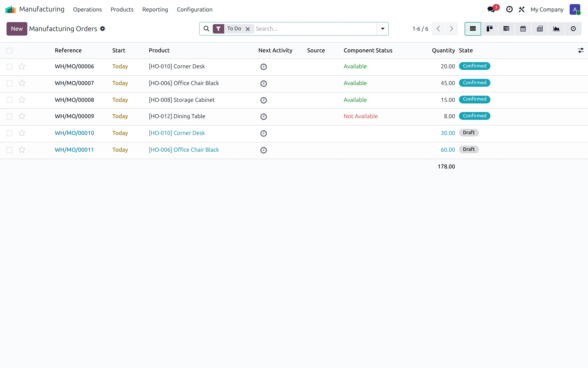The width and height of the screenshot is (588, 368).
Task: Go to next page of records
Action: tap(451, 29)
